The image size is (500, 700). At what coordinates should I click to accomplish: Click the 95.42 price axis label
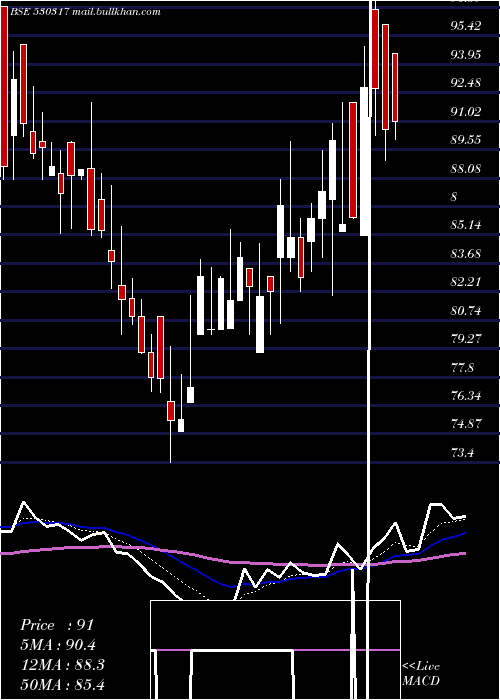[466, 25]
